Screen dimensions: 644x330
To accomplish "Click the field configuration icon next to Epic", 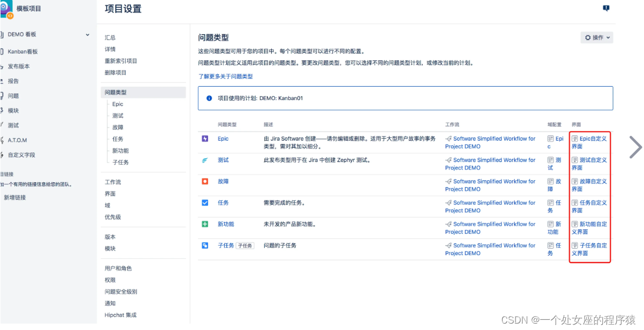I will click(550, 139).
